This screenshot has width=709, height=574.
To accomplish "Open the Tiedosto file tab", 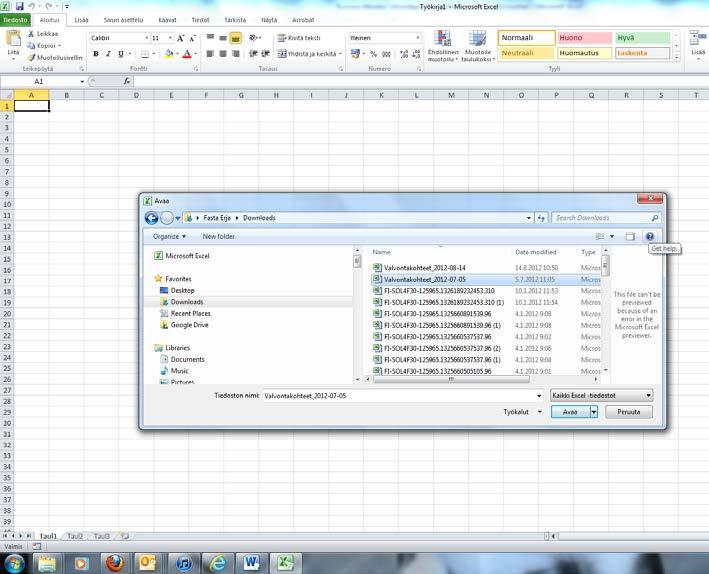I will pyautogui.click(x=15, y=20).
